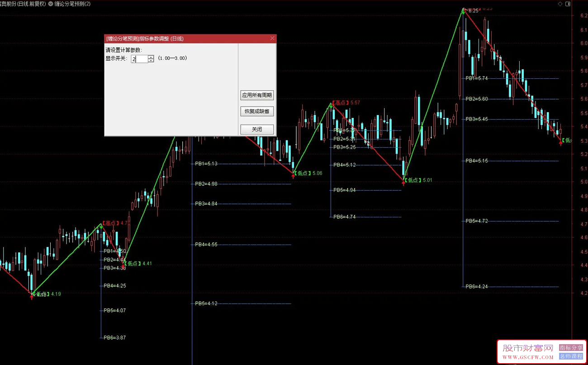Viewport: 588px width, 365px height.
Task: Increase 显示开关 value with the up spinner
Action: (151, 57)
